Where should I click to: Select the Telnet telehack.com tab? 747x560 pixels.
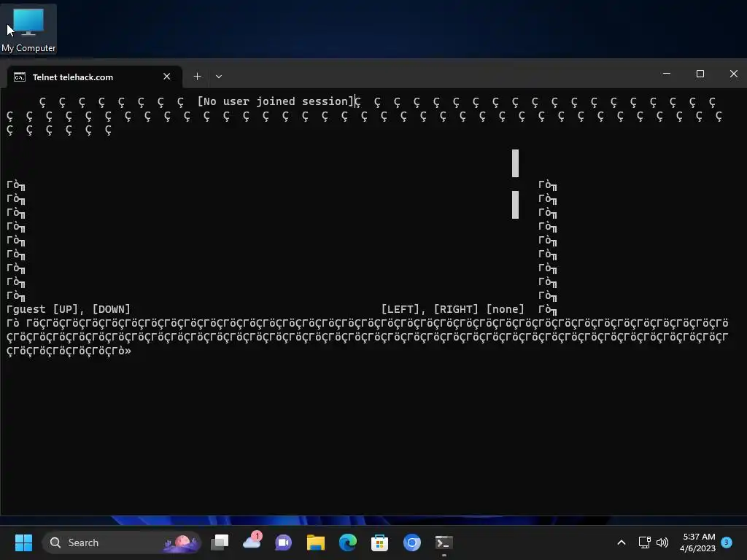(95, 77)
